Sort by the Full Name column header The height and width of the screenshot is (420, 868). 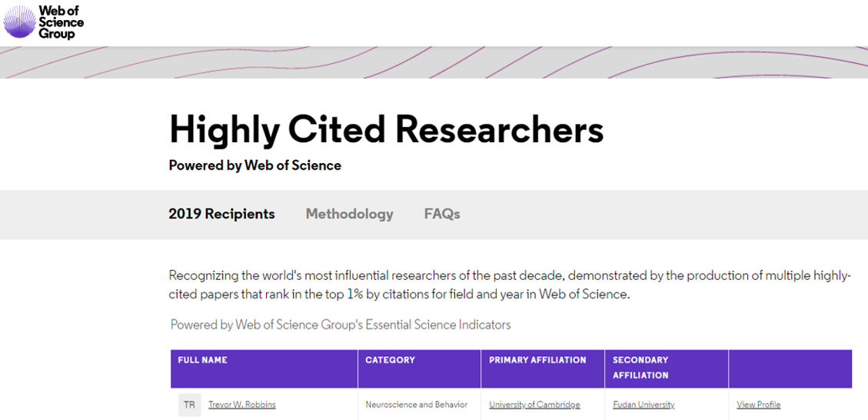tap(203, 360)
